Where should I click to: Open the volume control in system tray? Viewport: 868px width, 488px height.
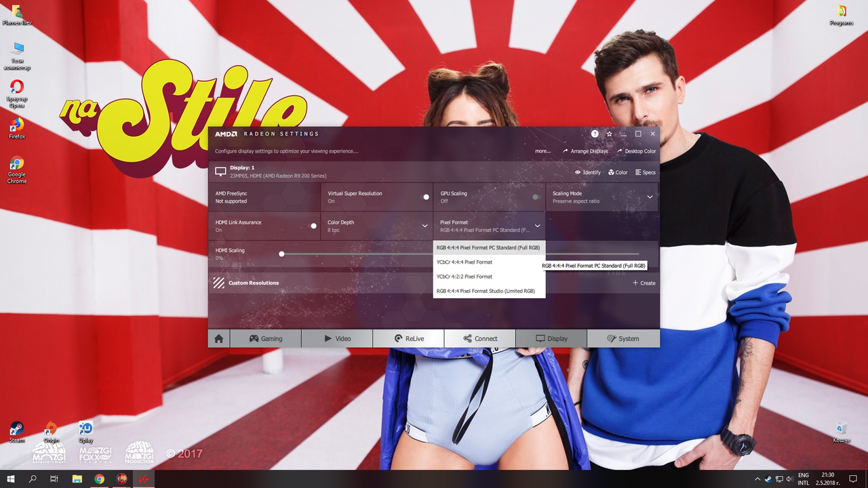790,479
